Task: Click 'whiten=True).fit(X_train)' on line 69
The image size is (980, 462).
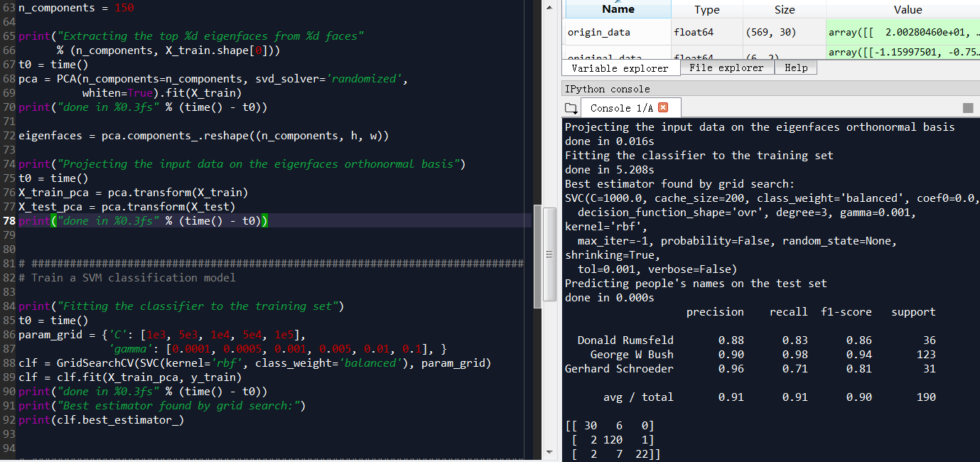Action: click(162, 93)
